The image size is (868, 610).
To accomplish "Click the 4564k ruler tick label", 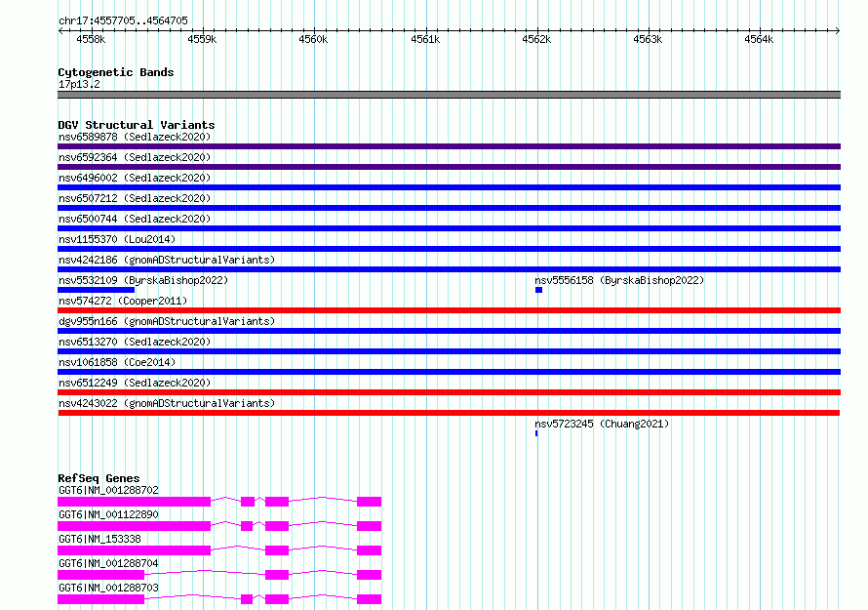I will (759, 39).
